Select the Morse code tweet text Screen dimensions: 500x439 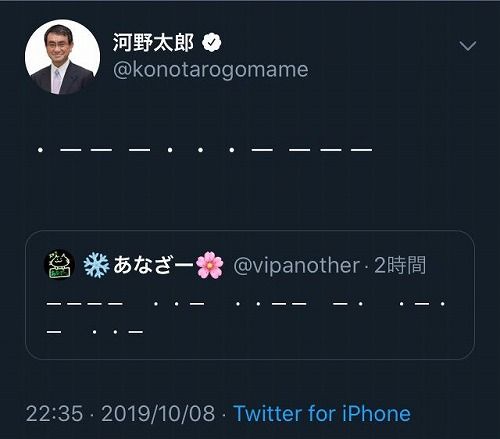[x=205, y=150]
